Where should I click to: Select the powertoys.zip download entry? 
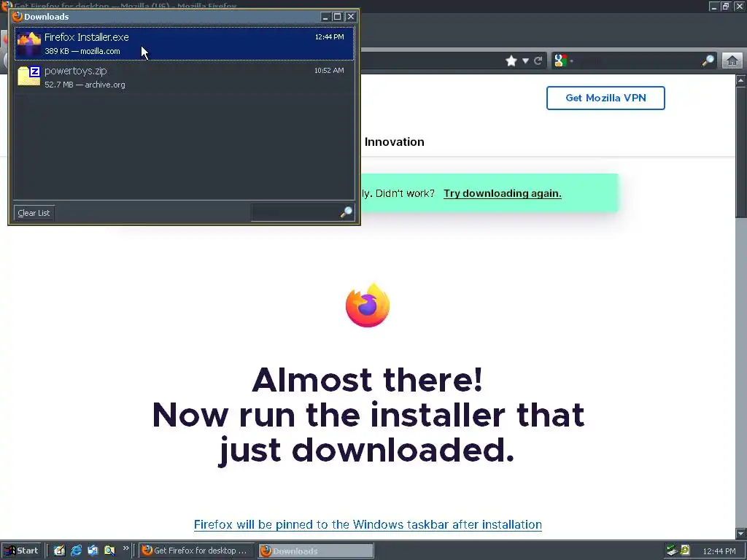pyautogui.click(x=185, y=77)
